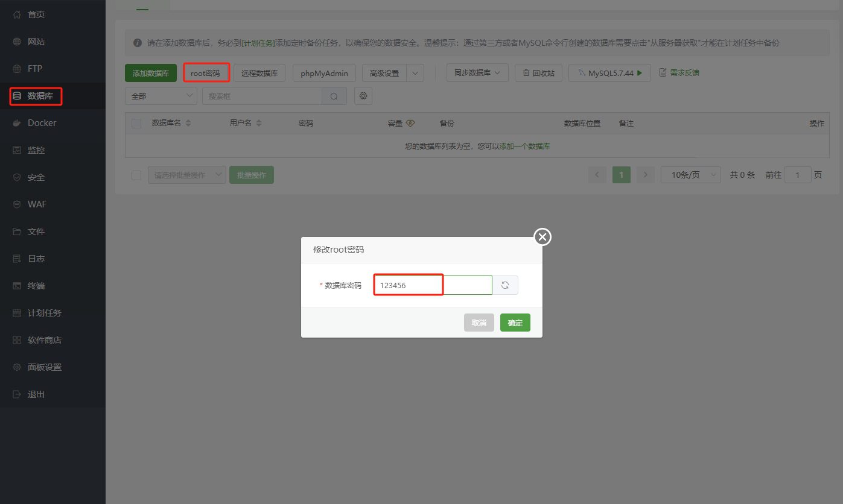
Task: Open the 同步数据库 dropdown
Action: click(x=477, y=73)
